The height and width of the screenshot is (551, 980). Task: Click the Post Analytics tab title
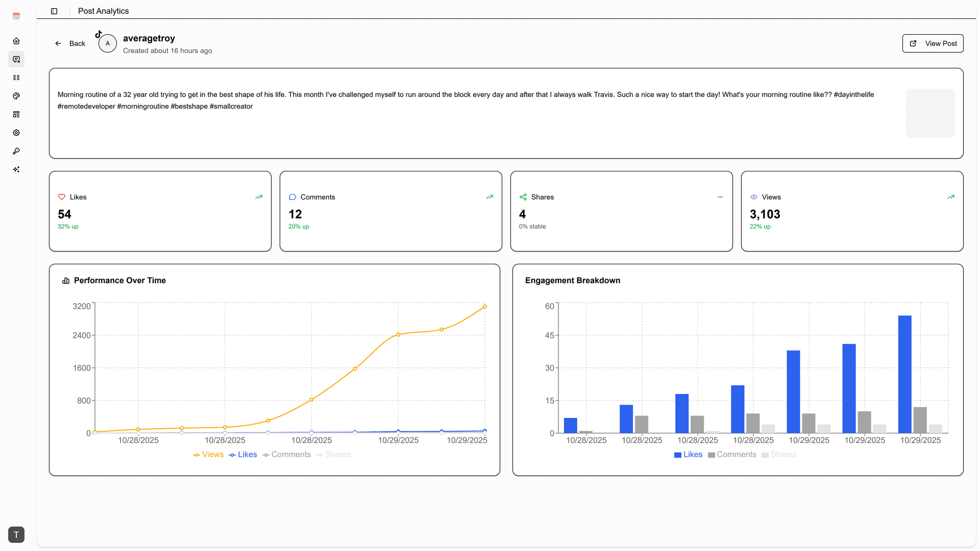103,11
